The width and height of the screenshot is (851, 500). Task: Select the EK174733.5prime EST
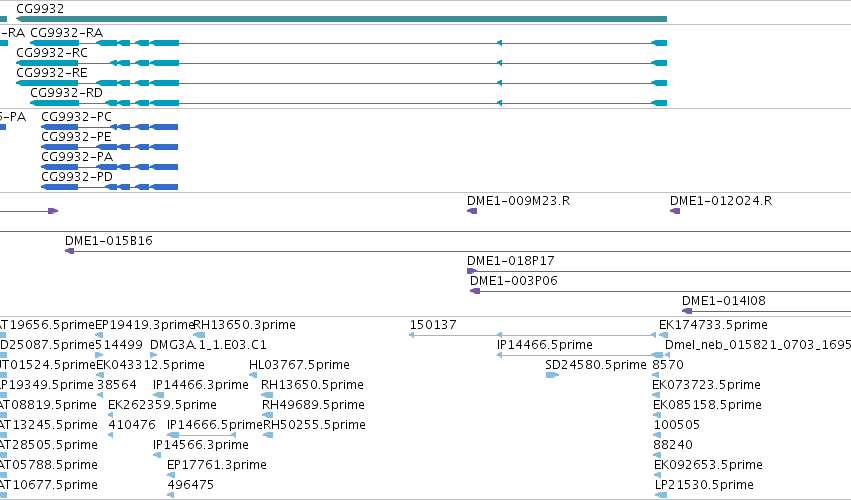[663, 336]
